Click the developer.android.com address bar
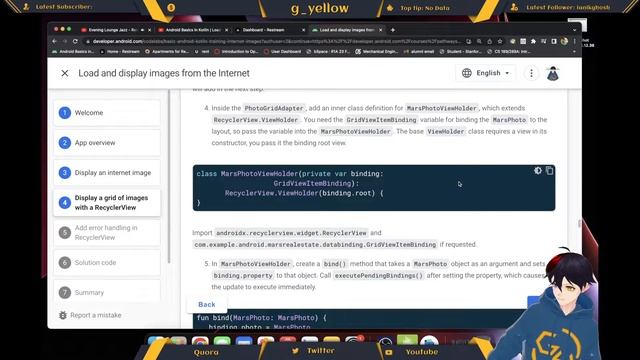The image size is (640, 360). [273, 41]
